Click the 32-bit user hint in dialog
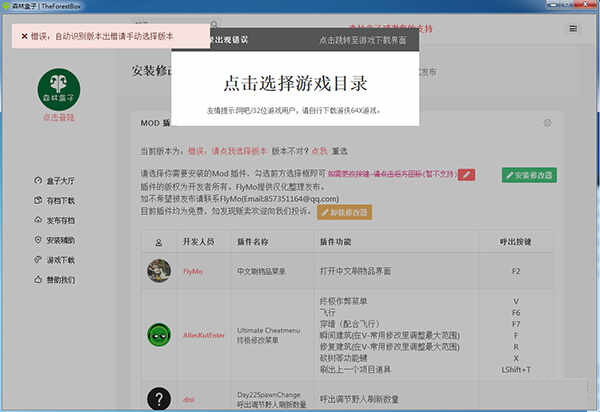The height and width of the screenshot is (412, 600). 294,111
